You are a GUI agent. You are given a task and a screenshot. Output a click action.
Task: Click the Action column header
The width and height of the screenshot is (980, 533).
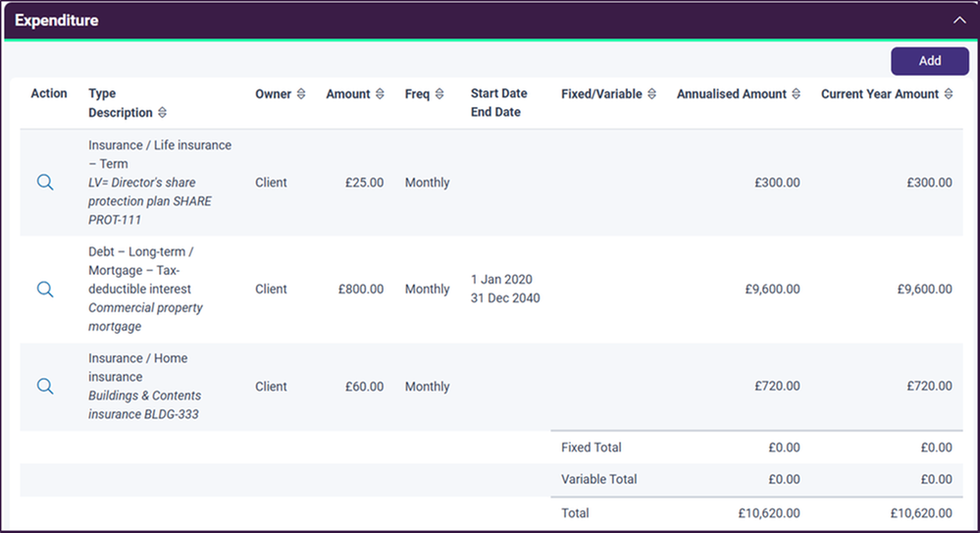click(49, 94)
